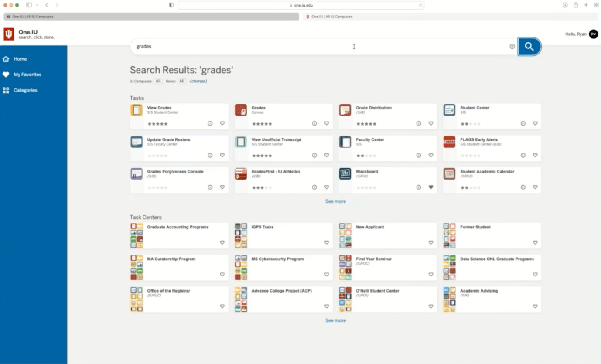This screenshot has height=364, width=601.
Task: Open info for the View Grades task
Action: tap(210, 123)
